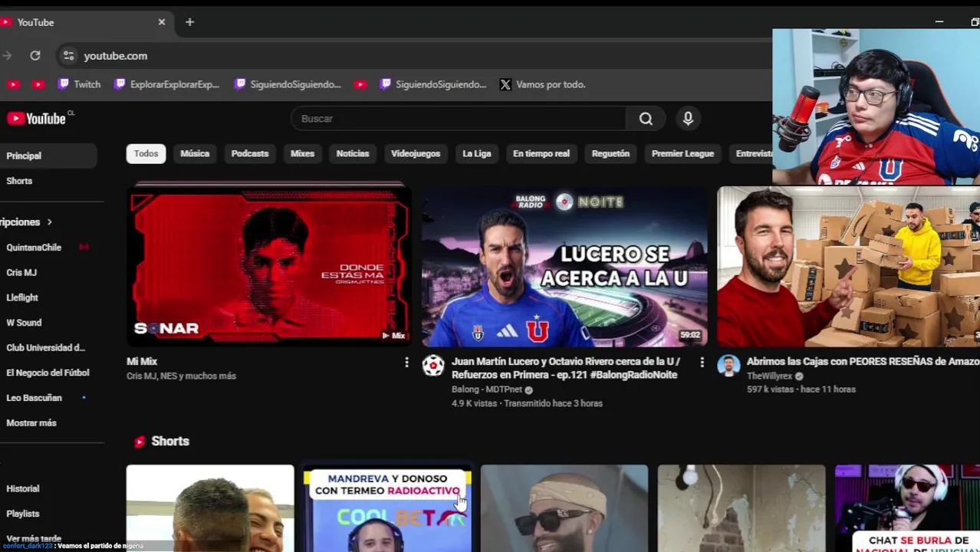Open the Mi Mix title link

point(142,361)
